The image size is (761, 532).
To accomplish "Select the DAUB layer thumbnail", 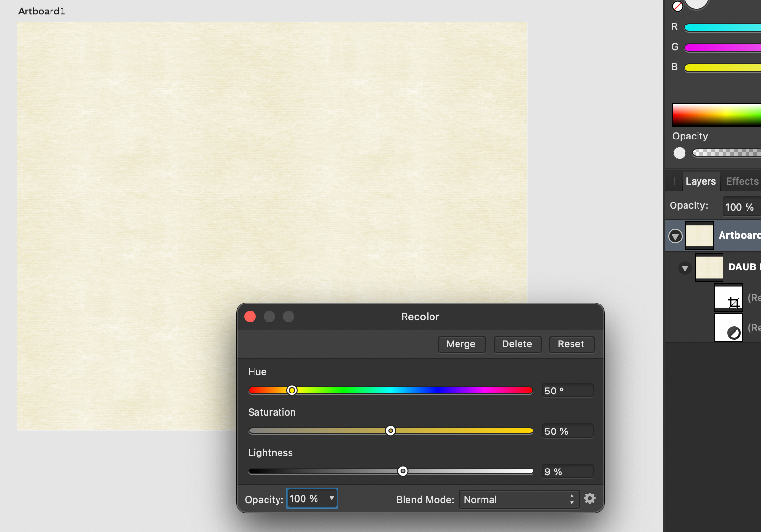I will 709,267.
